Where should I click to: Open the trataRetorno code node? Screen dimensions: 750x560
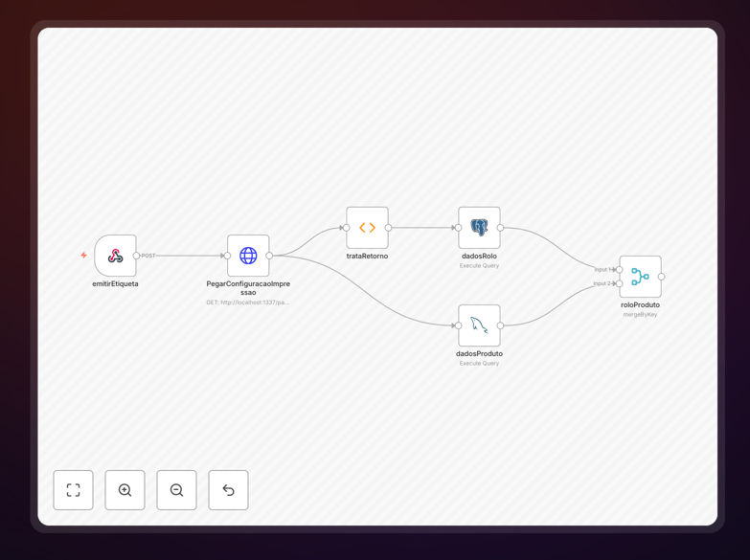pyautogui.click(x=368, y=228)
